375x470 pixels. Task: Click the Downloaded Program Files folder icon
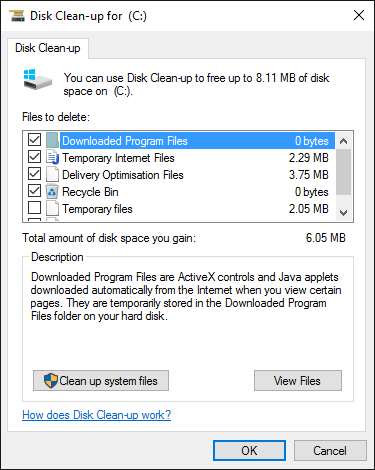[52, 140]
